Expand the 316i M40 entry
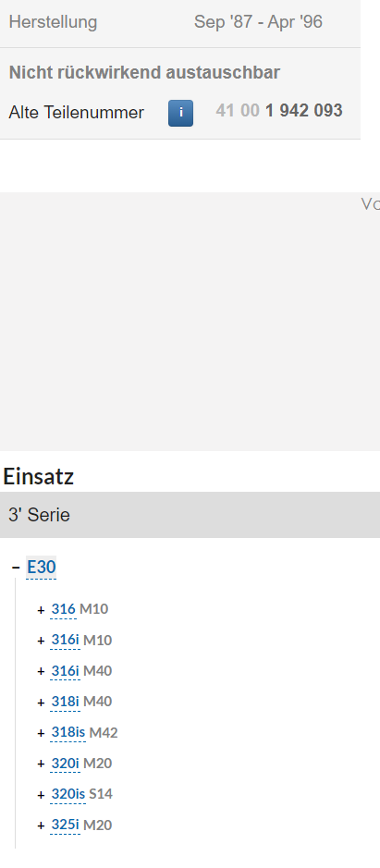380x868 pixels. pyautogui.click(x=41, y=671)
